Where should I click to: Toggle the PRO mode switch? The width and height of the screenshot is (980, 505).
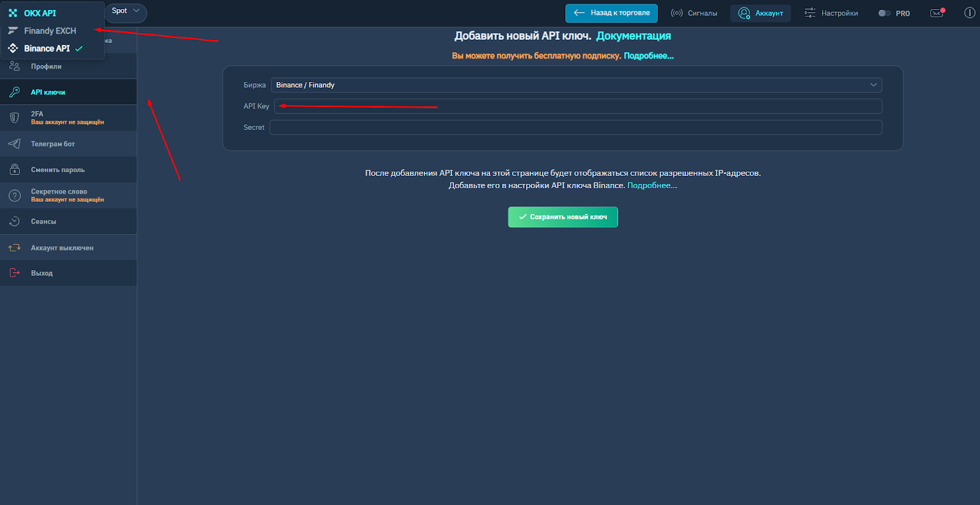click(x=884, y=13)
